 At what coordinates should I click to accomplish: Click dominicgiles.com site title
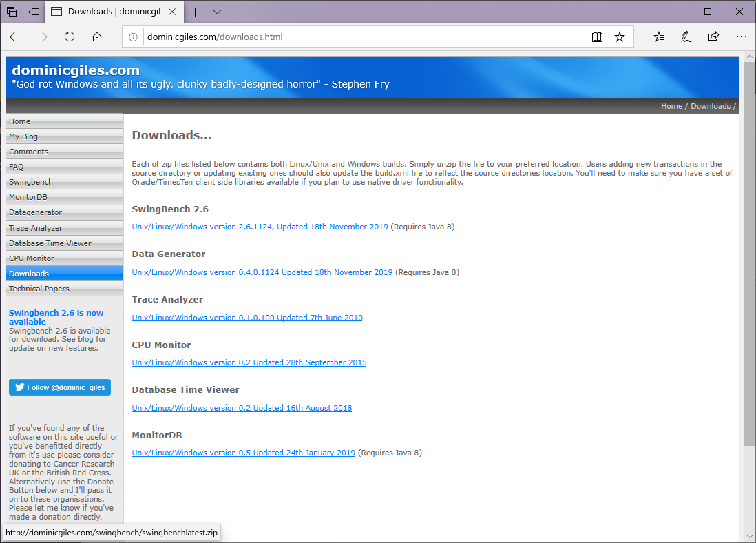pos(76,70)
